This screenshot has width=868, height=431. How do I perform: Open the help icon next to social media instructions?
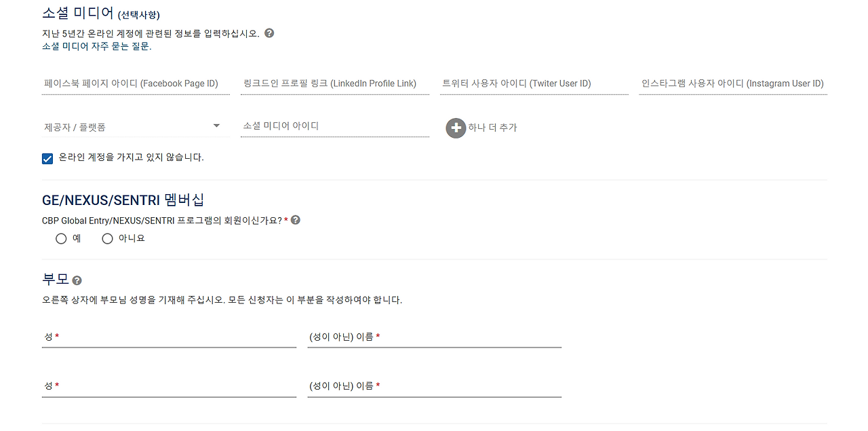click(x=269, y=32)
